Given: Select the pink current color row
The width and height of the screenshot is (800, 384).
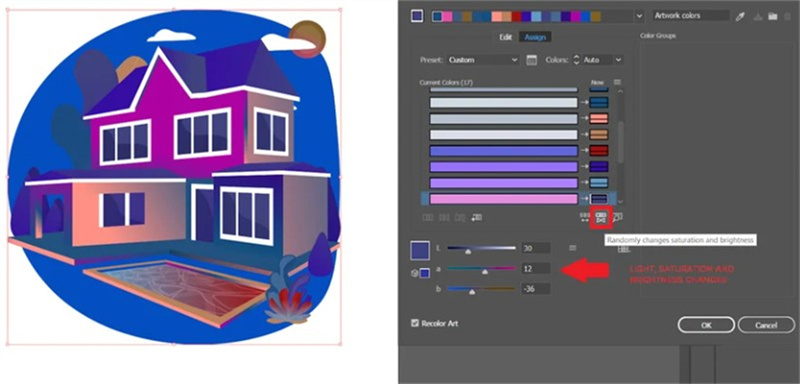Looking at the screenshot, I should pyautogui.click(x=504, y=199).
